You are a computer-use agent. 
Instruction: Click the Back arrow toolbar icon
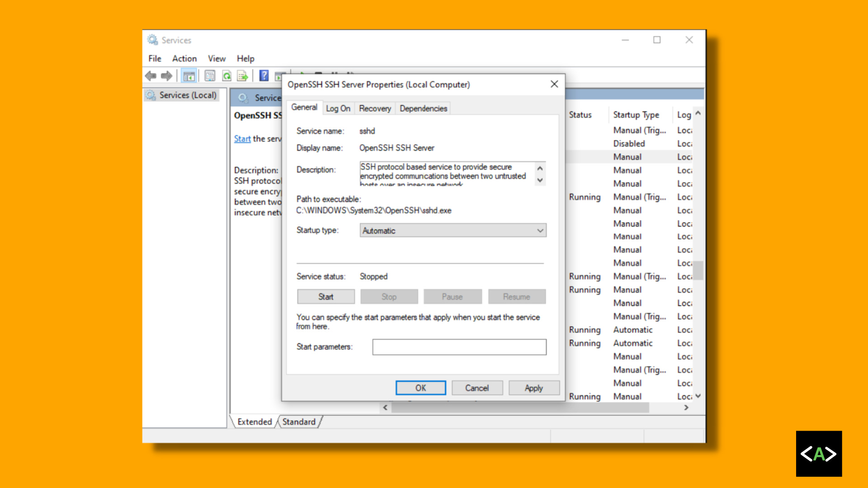(x=151, y=76)
